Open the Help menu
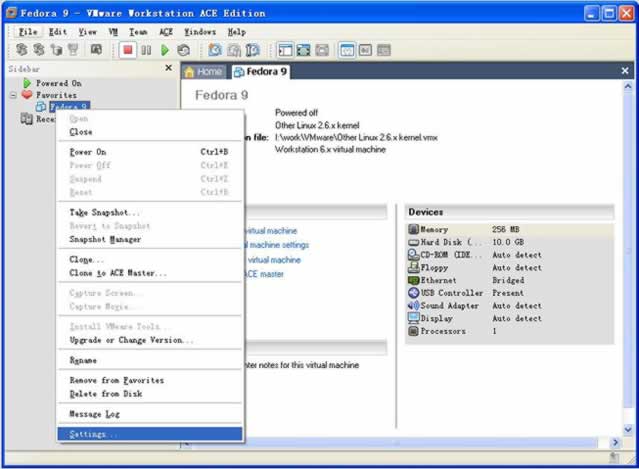 tap(236, 32)
